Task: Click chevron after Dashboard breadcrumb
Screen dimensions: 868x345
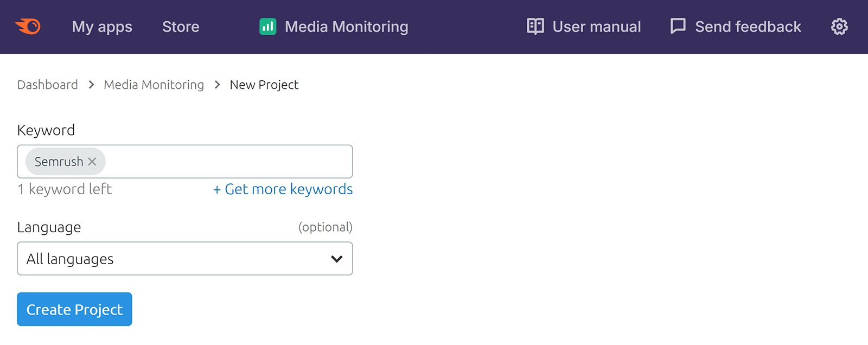Action: point(91,85)
